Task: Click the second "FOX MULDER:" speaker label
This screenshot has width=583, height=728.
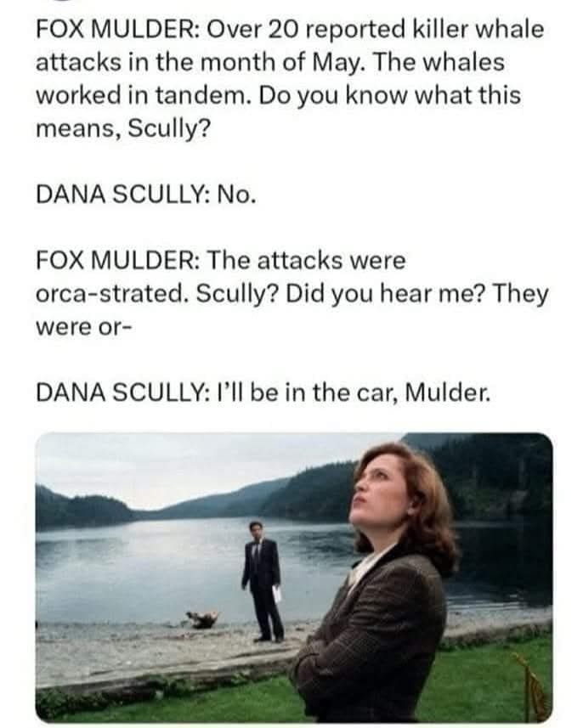Action: pyautogui.click(x=118, y=261)
